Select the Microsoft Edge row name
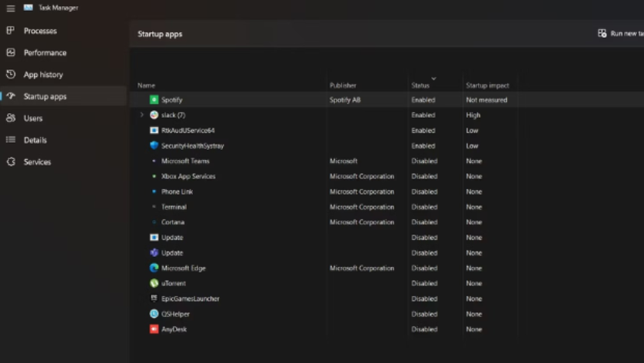Viewport: 644px width, 363px height. pos(183,268)
